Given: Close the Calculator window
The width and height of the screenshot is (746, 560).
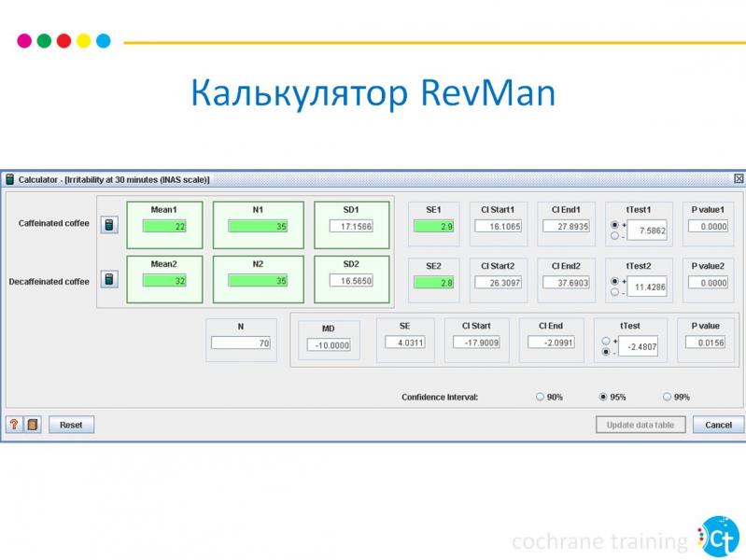Looking at the screenshot, I should pos(739,179).
